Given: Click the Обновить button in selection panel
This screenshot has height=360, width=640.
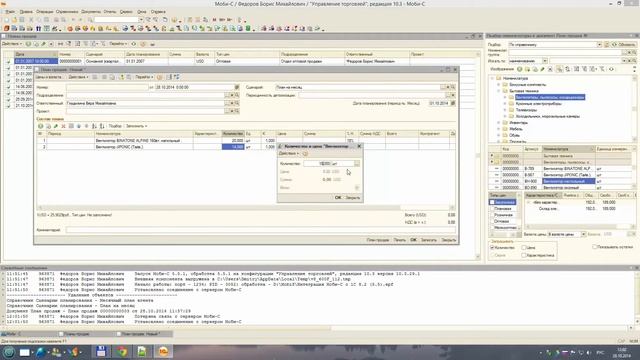Looking at the screenshot, I should pos(623,44).
